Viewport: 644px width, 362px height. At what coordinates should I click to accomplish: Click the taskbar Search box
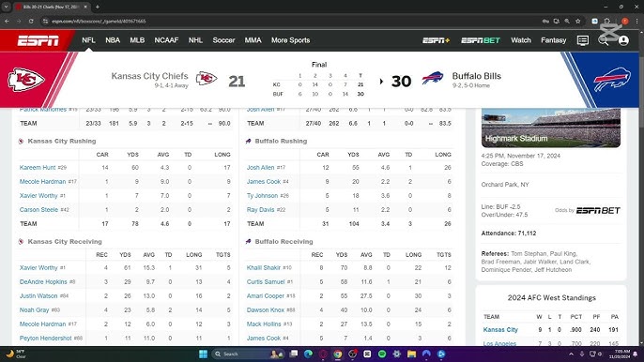(249, 354)
